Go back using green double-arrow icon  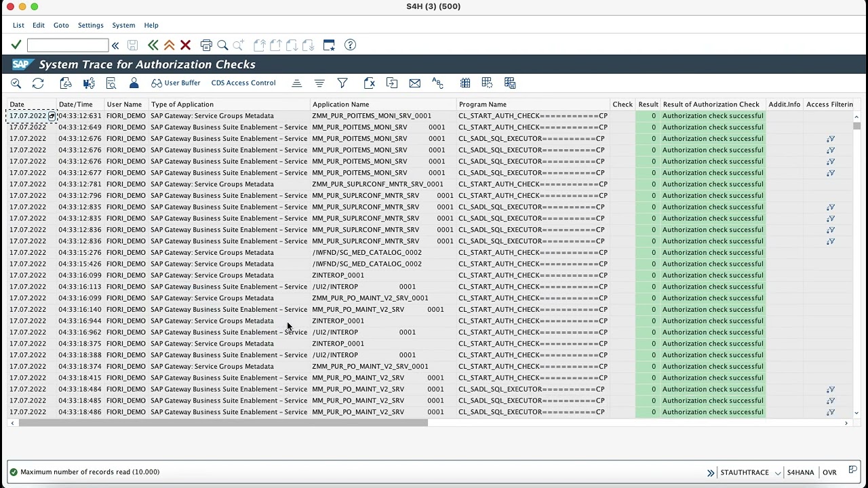pos(153,45)
